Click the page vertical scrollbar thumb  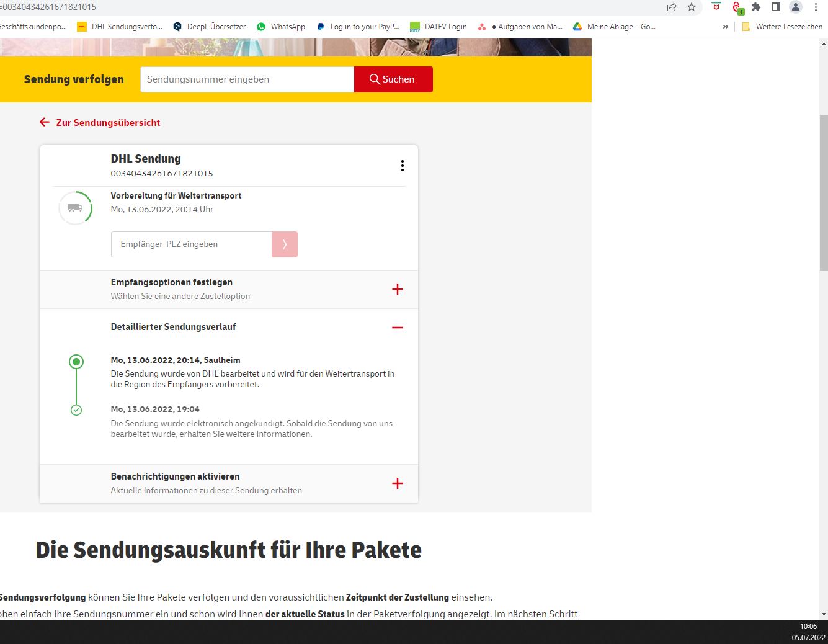824,192
